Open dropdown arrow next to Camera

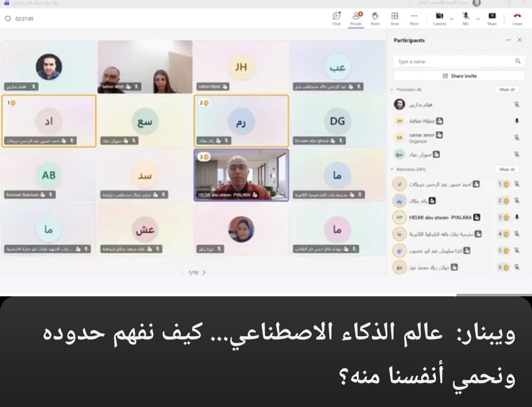(x=452, y=19)
